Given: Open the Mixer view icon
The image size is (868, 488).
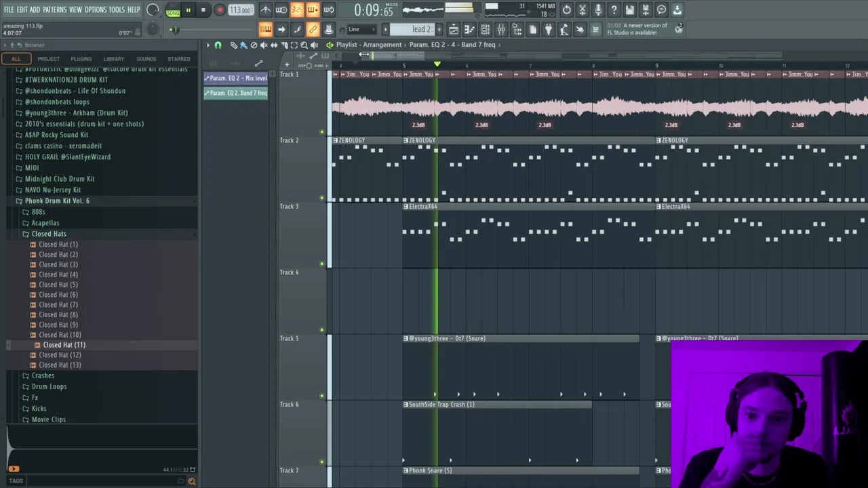Looking at the screenshot, I should tap(500, 29).
